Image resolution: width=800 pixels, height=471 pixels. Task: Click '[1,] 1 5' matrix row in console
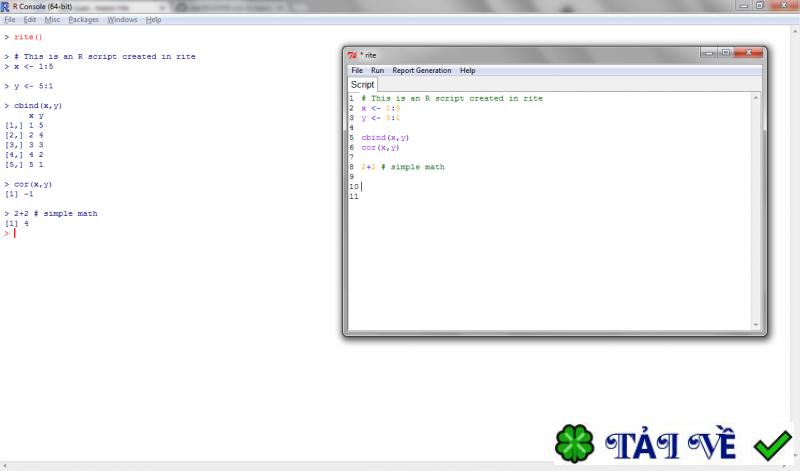coord(24,126)
